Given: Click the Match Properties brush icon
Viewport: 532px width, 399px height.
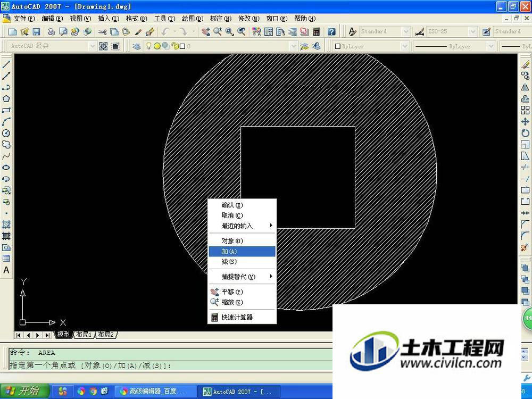Looking at the screenshot, I should (x=138, y=32).
